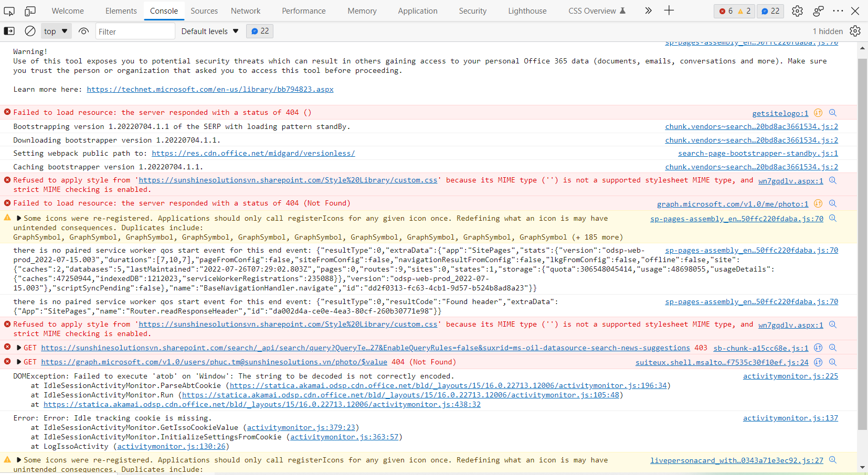Click magnifier icon on getsitelogo 404 error
868x475 pixels.
tap(833, 112)
